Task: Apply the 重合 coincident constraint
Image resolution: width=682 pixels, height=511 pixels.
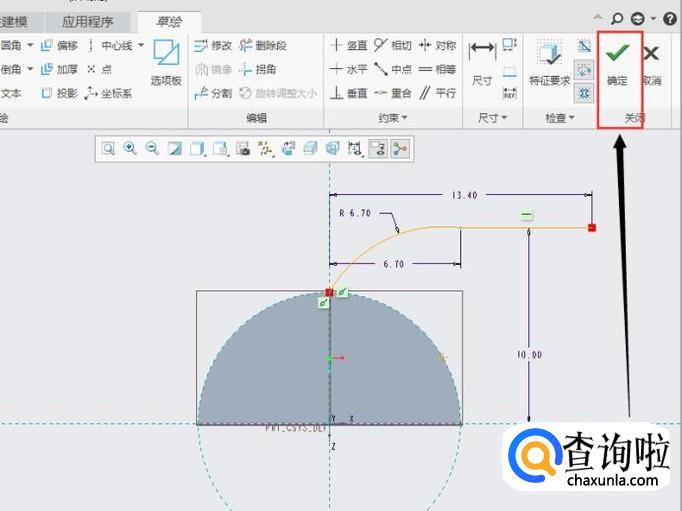Action: click(393, 93)
